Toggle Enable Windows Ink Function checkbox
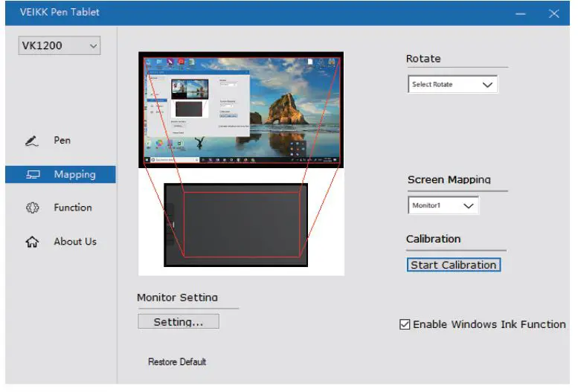Screen dimensions: 578x392 tap(405, 324)
